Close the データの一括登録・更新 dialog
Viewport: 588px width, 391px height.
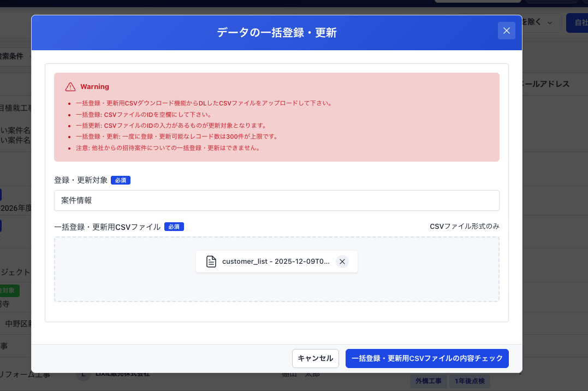(x=506, y=31)
